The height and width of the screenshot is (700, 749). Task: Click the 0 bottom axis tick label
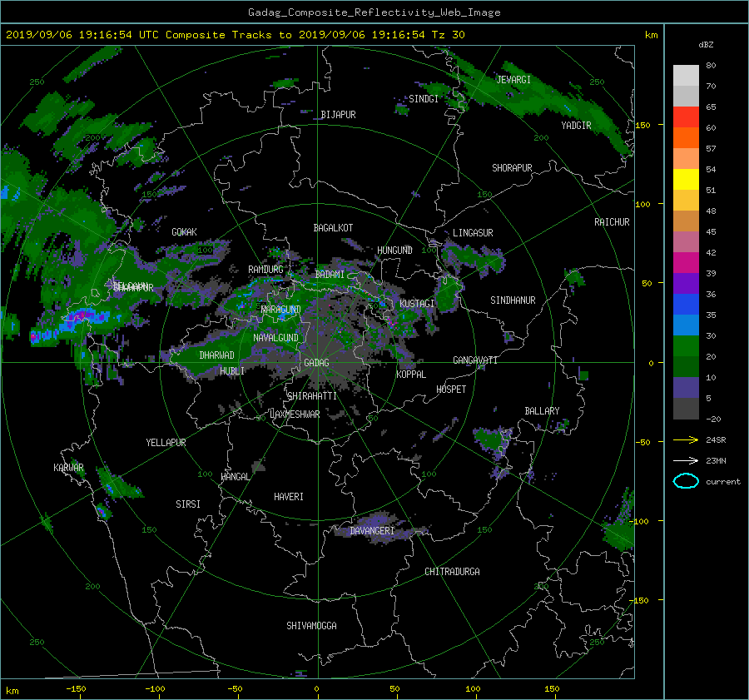pos(316,689)
